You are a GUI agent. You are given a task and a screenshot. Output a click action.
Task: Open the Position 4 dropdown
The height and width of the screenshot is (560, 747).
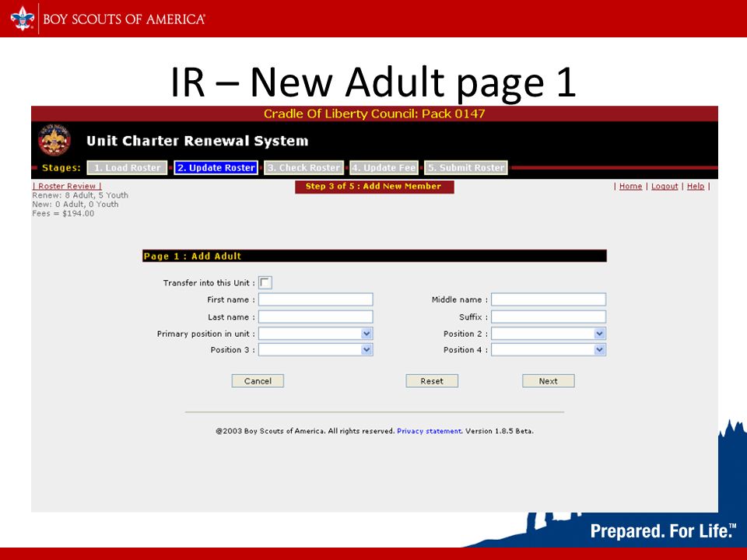click(549, 349)
